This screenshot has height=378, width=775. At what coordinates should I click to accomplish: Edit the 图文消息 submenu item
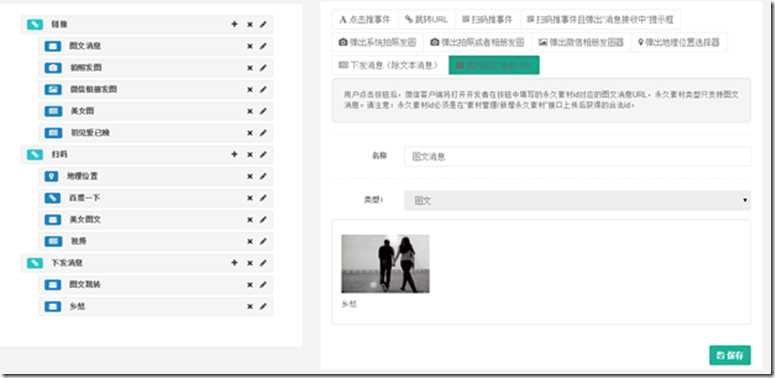[x=263, y=46]
